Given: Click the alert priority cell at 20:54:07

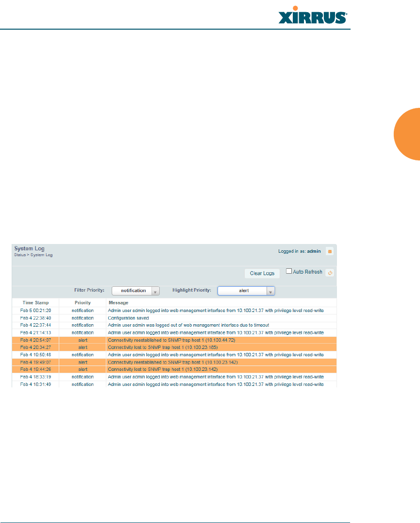Looking at the screenshot, I should tap(83, 340).
